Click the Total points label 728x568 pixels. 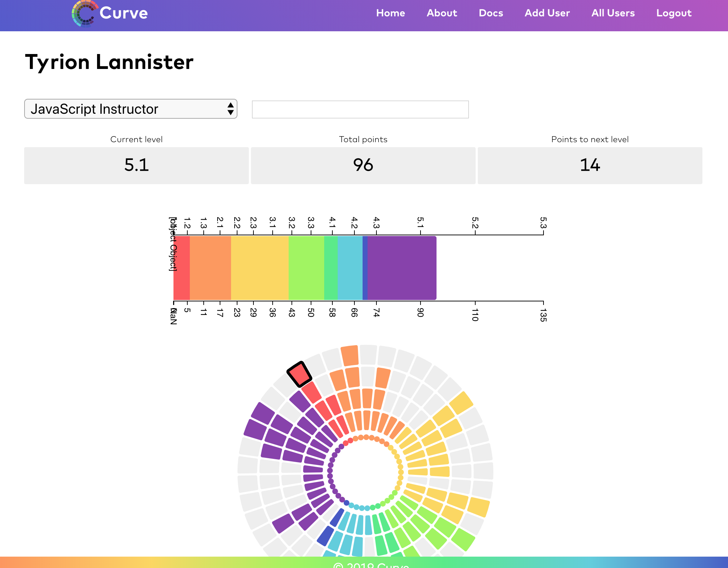pyautogui.click(x=363, y=139)
